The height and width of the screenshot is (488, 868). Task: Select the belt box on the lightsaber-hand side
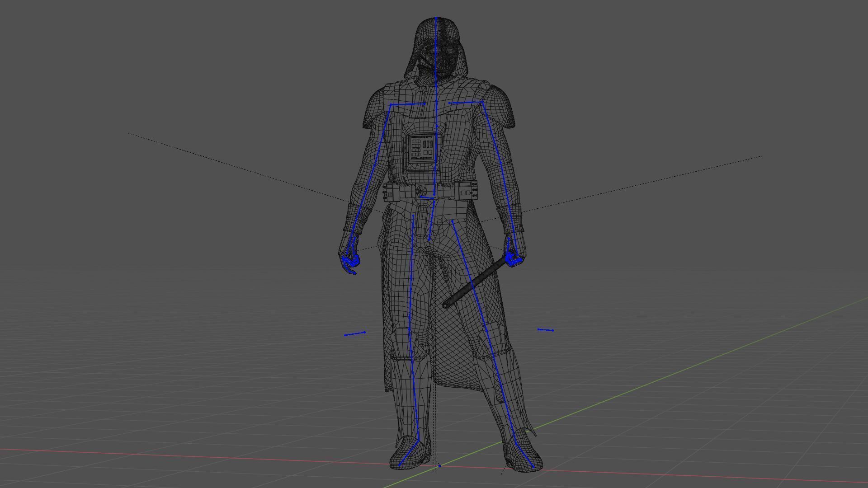[x=467, y=189]
